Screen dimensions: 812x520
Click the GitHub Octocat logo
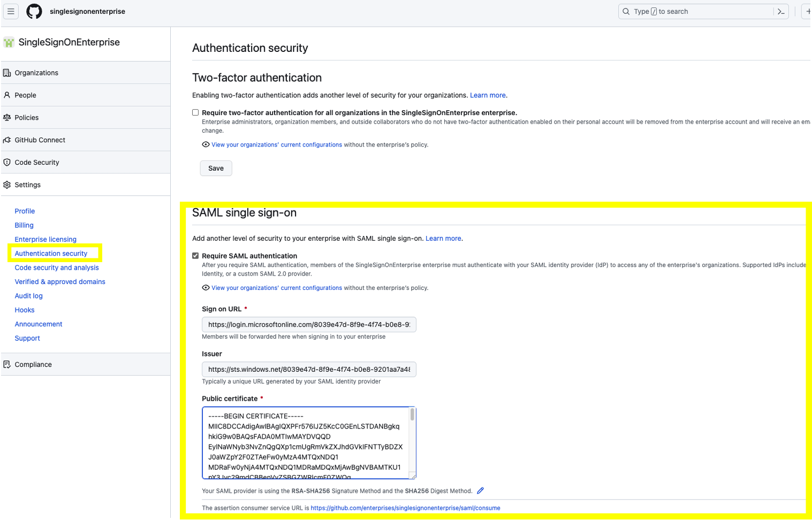tap(34, 11)
